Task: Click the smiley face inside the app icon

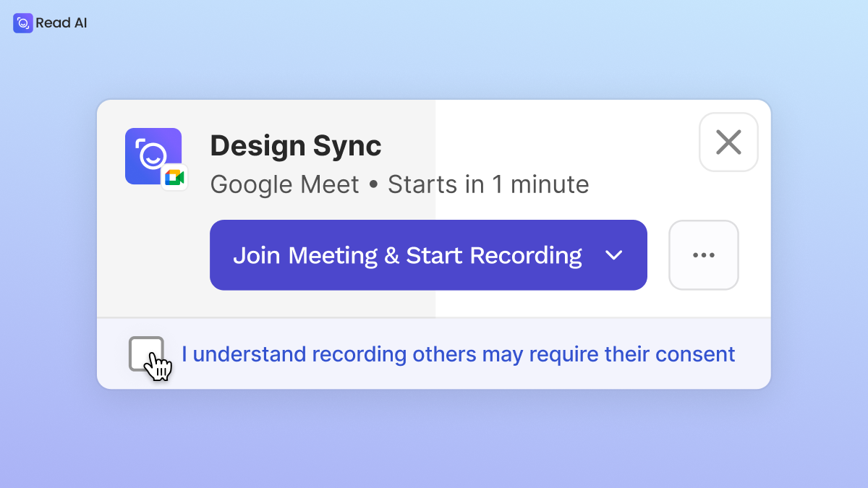Action: tap(153, 155)
